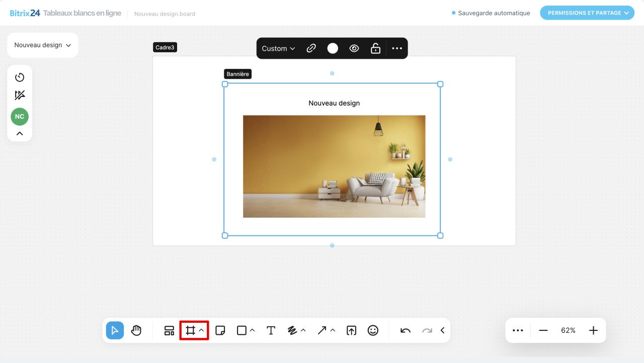Viewport: 644px width, 363px height.
Task: Open the file upload tool
Action: [351, 330]
